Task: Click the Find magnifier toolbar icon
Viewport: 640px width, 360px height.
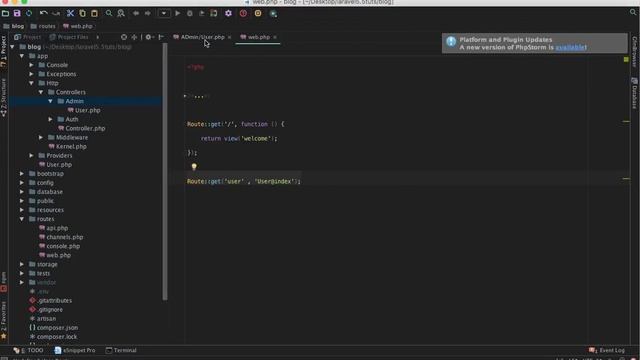Action: [109, 13]
